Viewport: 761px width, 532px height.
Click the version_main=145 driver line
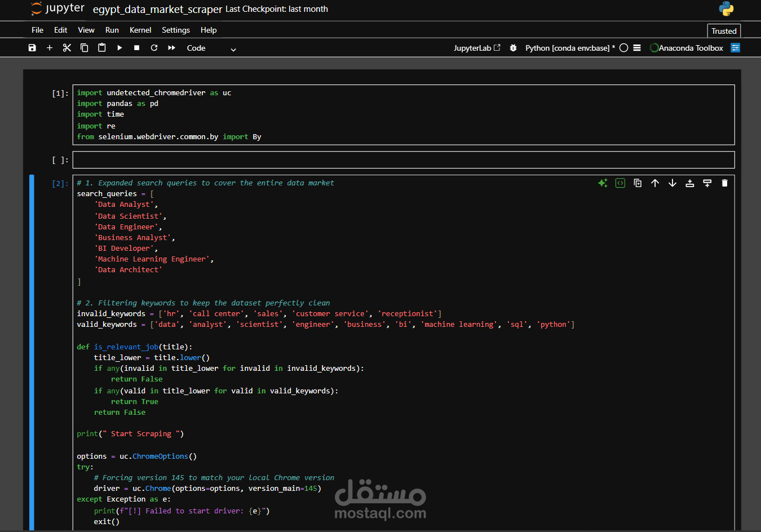(207, 489)
